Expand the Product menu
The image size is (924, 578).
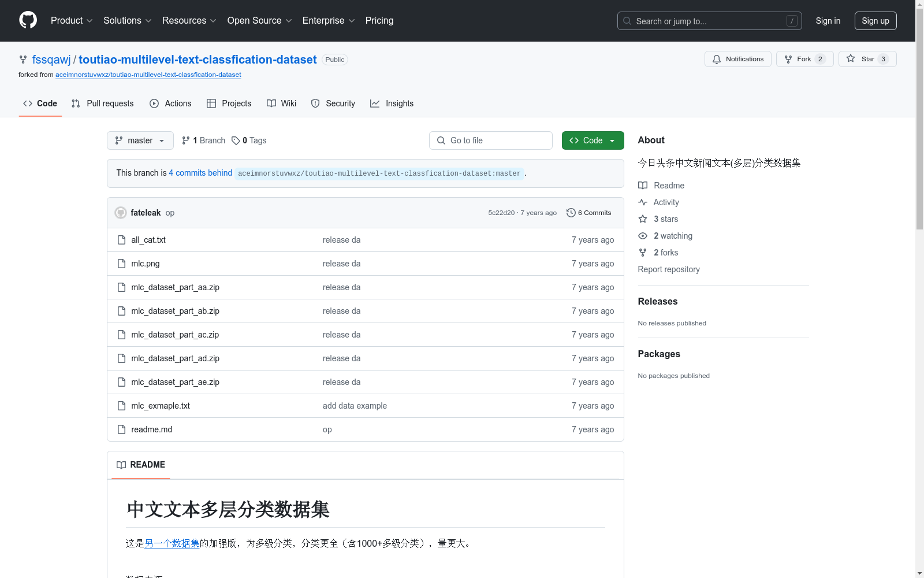click(72, 20)
